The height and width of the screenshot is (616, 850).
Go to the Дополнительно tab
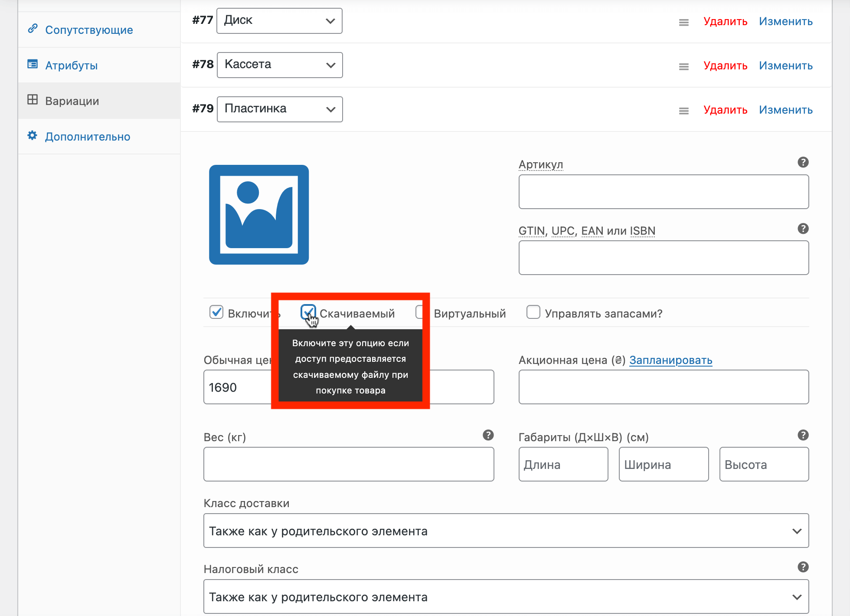point(99,136)
